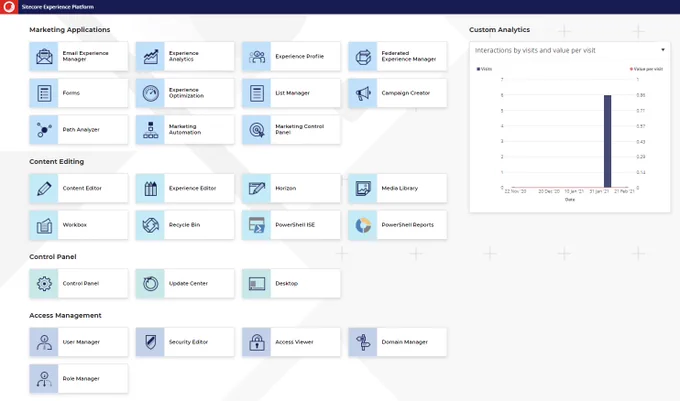Open Domain Manager signpost icon

[x=363, y=342]
